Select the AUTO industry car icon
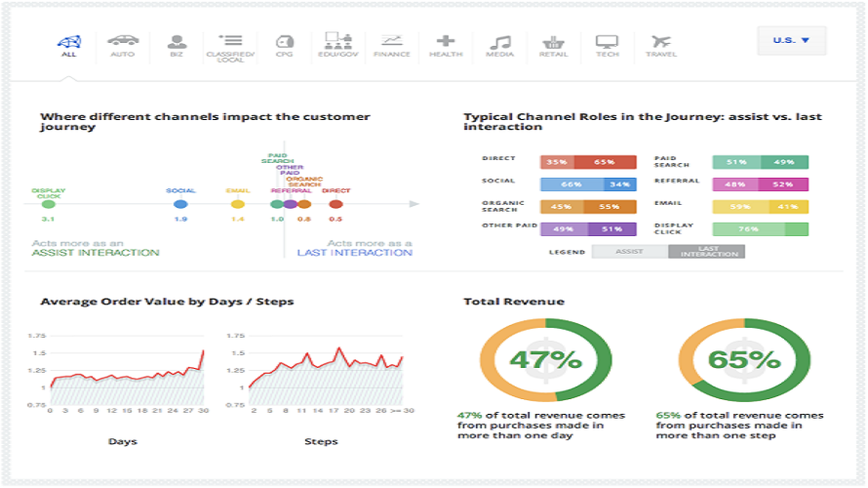 tap(123, 40)
